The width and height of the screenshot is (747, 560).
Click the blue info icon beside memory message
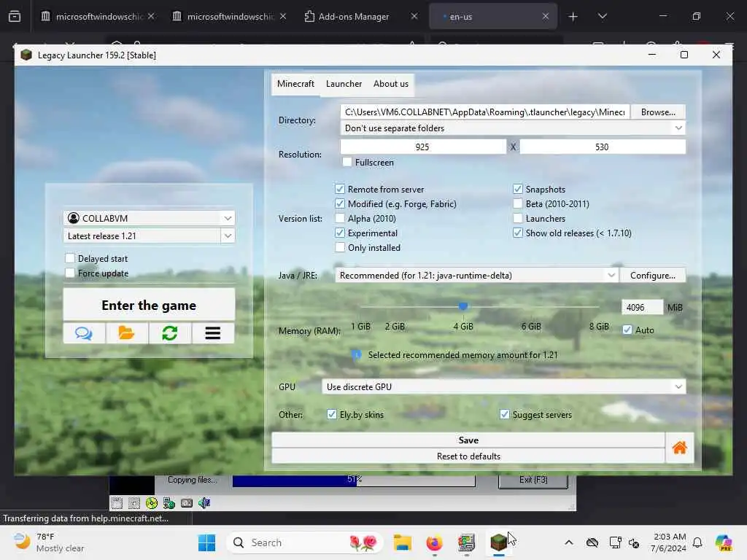click(356, 355)
